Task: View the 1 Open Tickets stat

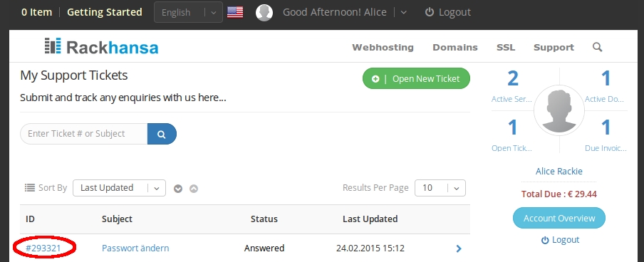Action: (x=512, y=135)
